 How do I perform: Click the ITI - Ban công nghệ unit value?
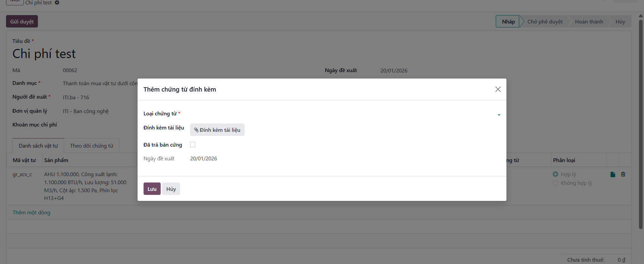click(x=86, y=111)
